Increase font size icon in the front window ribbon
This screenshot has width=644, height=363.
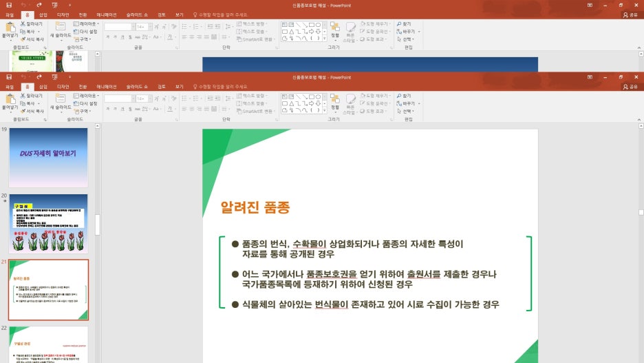pos(156,98)
